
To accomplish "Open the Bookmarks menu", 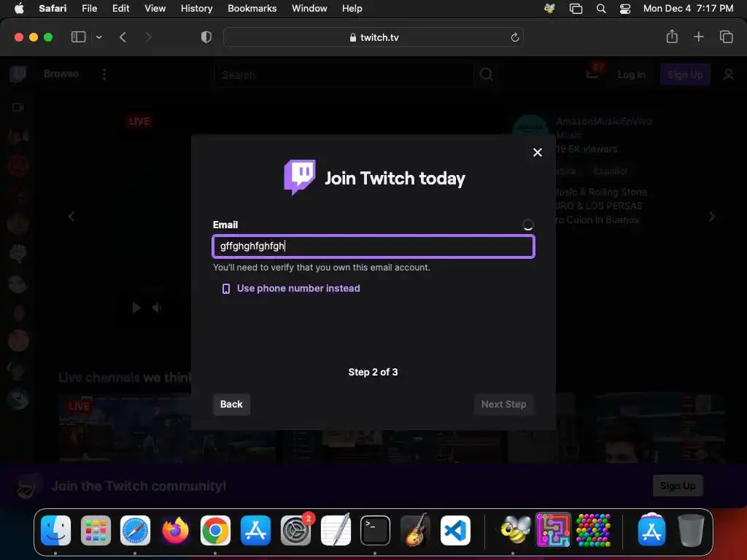I will (x=252, y=8).
